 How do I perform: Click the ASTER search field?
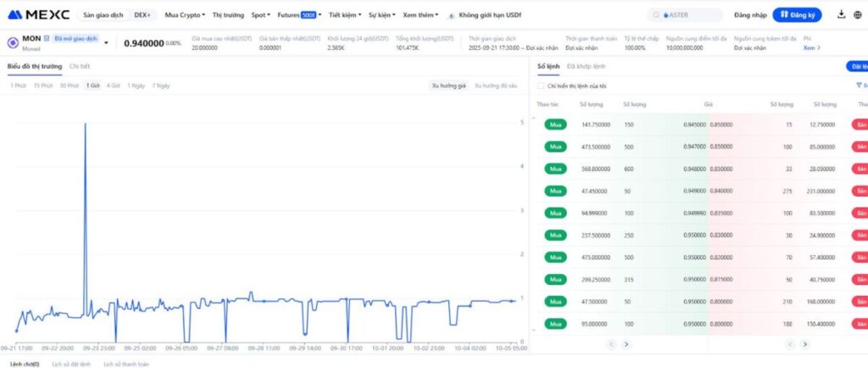(x=685, y=14)
